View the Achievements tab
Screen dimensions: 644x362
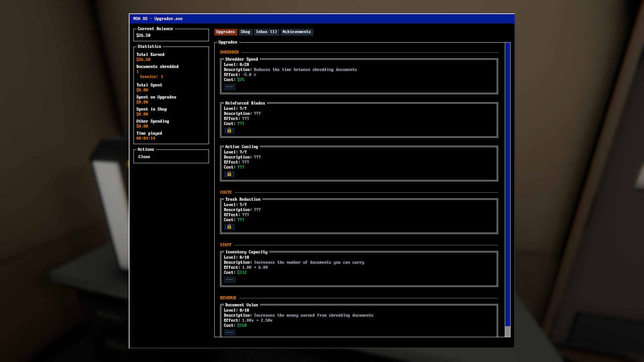tap(297, 32)
